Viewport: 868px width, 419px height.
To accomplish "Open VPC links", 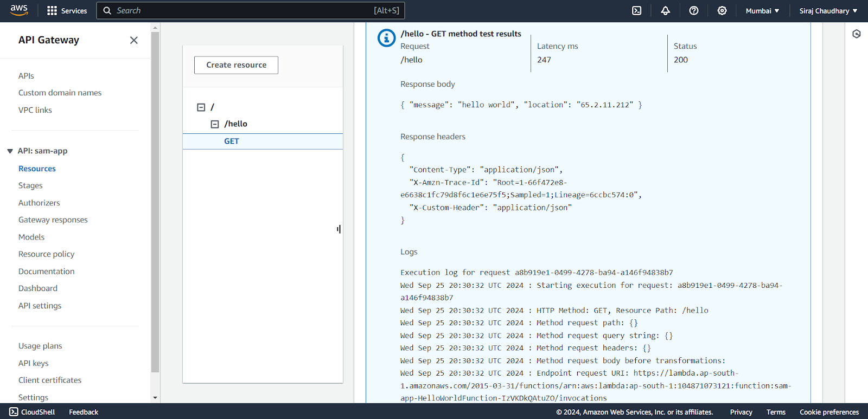I will [x=35, y=110].
